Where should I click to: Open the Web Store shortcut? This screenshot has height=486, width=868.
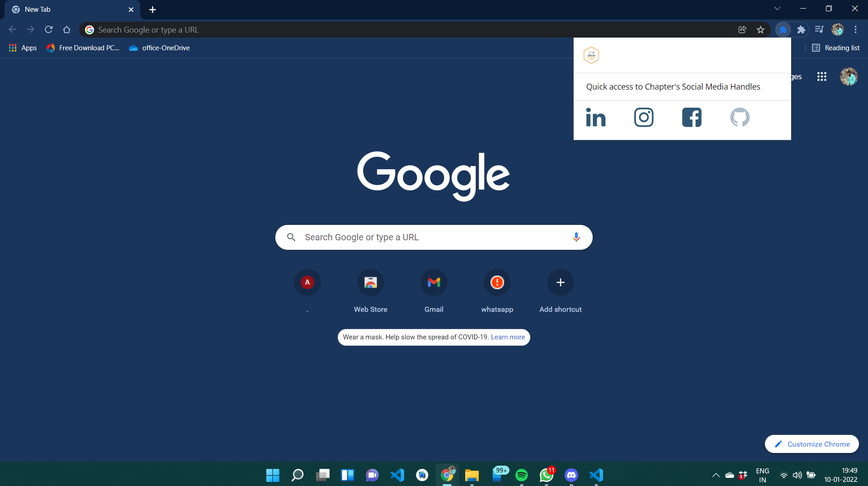coord(371,291)
